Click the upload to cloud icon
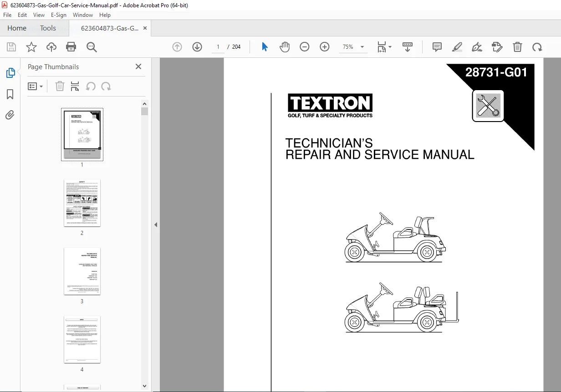This screenshot has width=561, height=392. tap(51, 47)
